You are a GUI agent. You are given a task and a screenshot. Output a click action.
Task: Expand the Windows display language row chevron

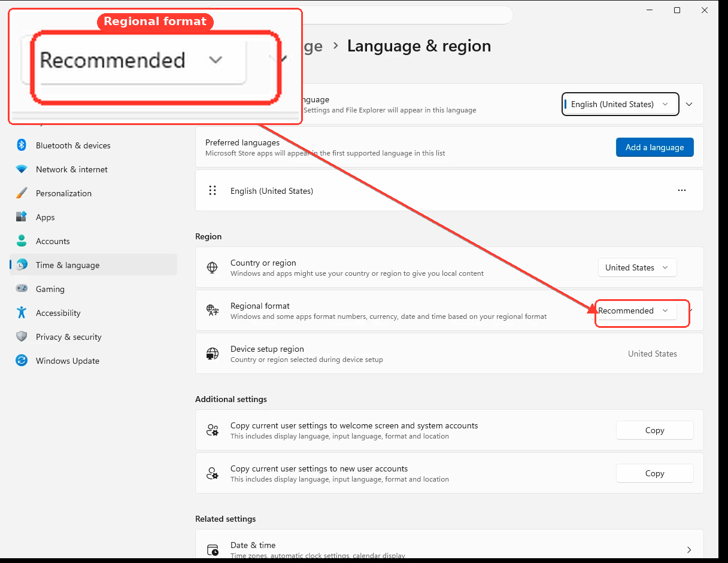(x=689, y=104)
